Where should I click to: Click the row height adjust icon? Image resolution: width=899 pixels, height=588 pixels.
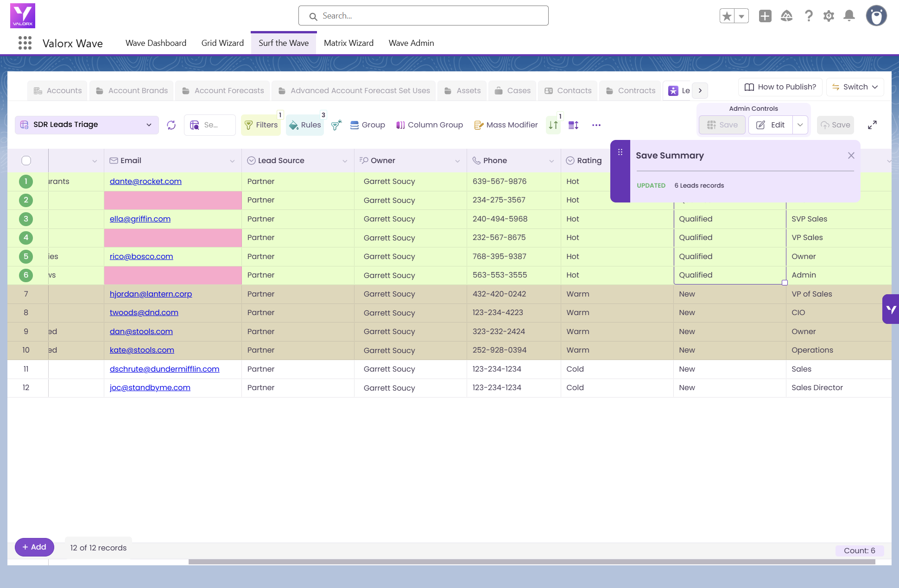[574, 125]
